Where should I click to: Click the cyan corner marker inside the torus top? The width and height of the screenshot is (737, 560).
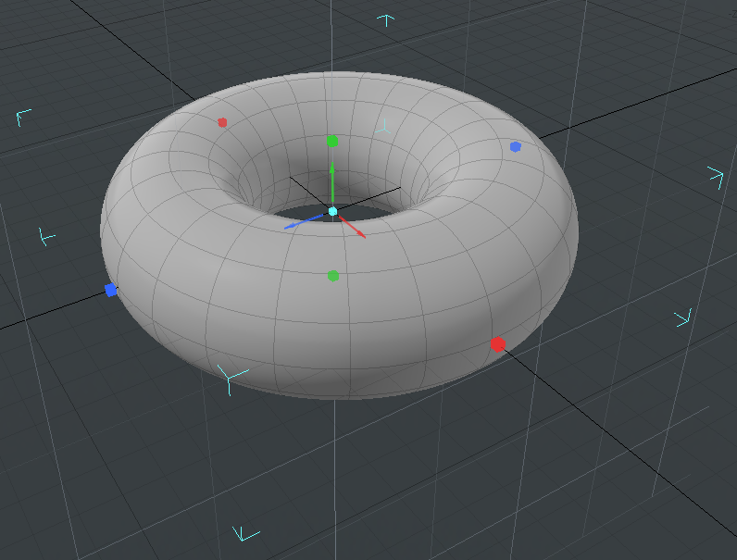point(383,126)
